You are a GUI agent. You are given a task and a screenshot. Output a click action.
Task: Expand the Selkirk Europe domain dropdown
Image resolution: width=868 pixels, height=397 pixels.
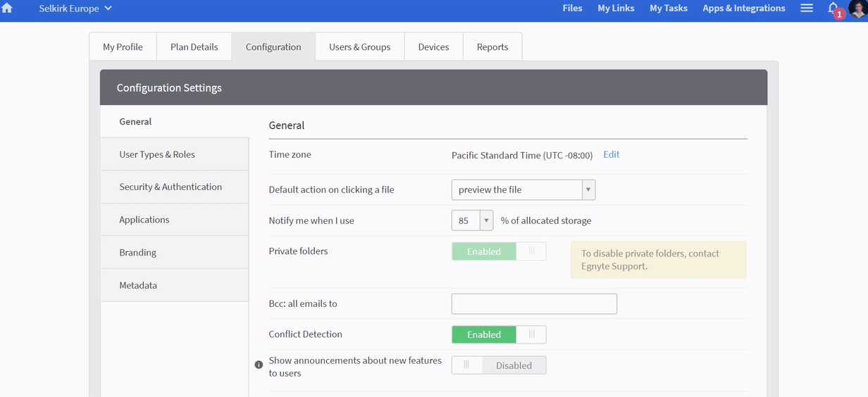click(75, 8)
